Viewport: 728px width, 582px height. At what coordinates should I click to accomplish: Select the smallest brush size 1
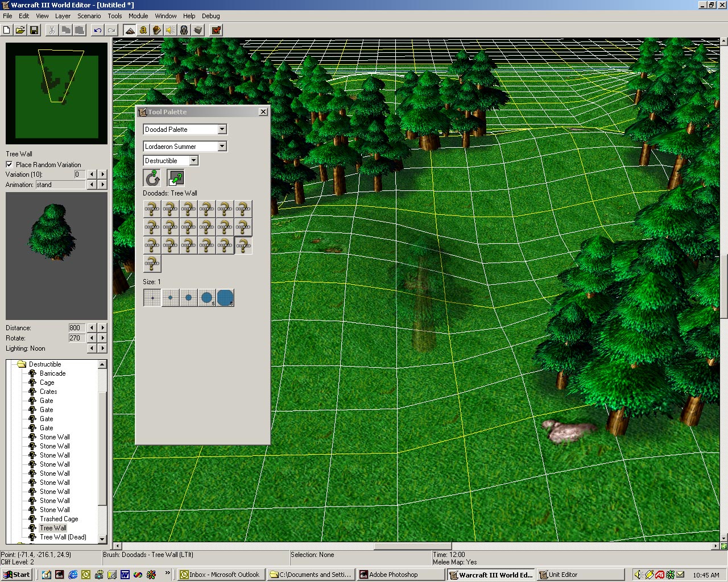(152, 297)
